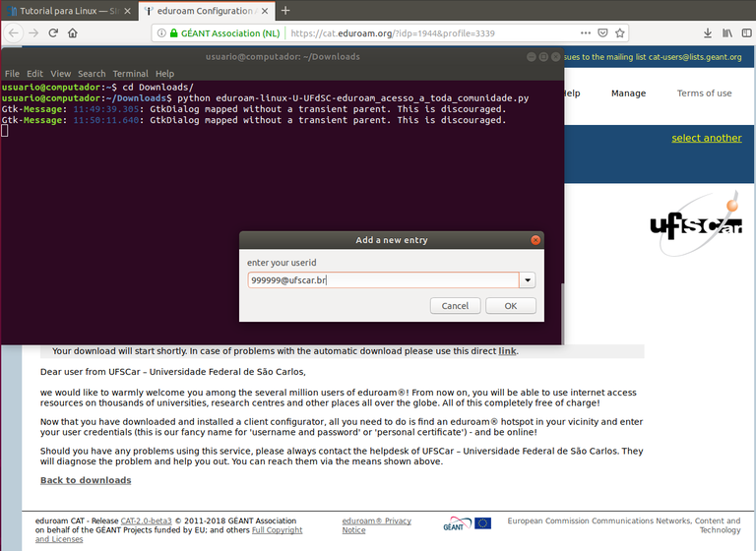Open the Terminal menu in menu bar
756x551 pixels.
point(131,74)
